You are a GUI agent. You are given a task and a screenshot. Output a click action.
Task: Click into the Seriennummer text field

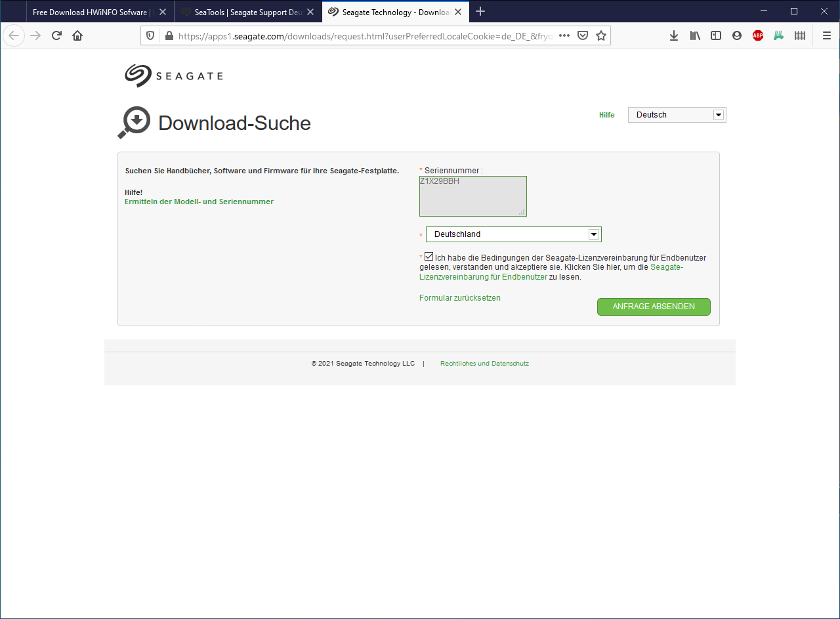click(x=472, y=196)
